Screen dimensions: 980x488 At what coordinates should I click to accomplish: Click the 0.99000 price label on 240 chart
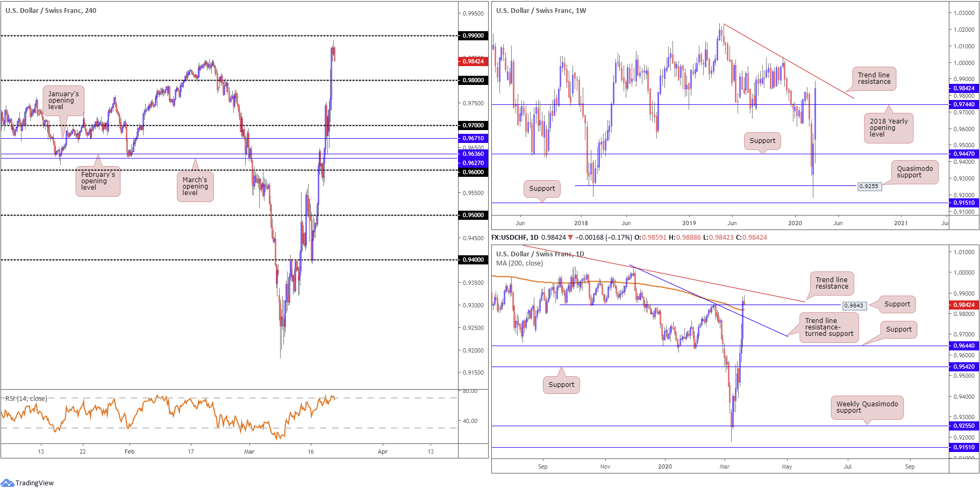coord(473,35)
